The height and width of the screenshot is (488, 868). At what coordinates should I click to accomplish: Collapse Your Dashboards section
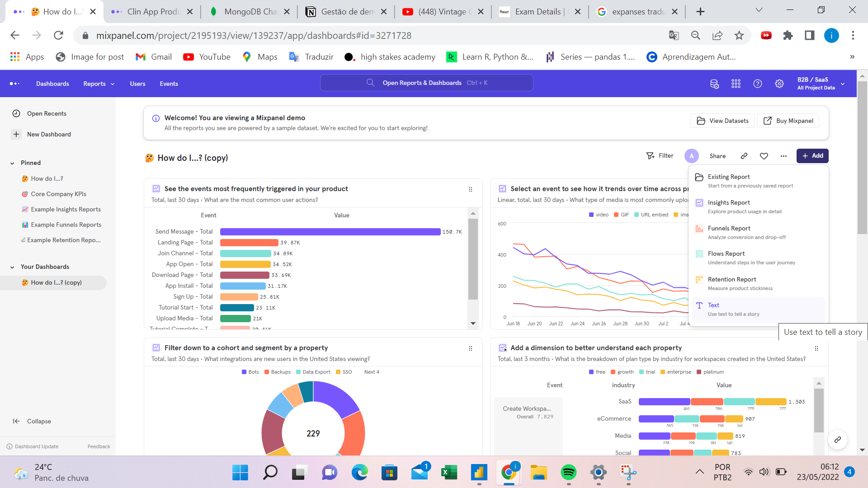[x=12, y=267]
